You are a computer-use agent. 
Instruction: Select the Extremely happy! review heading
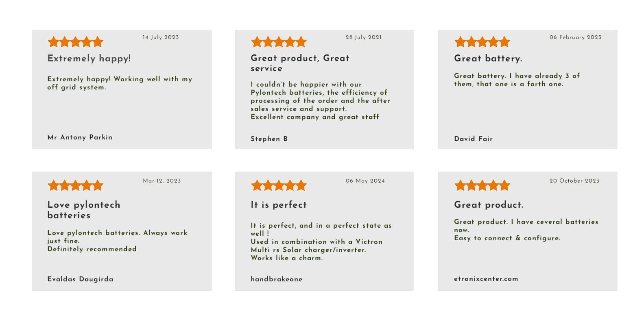click(89, 59)
